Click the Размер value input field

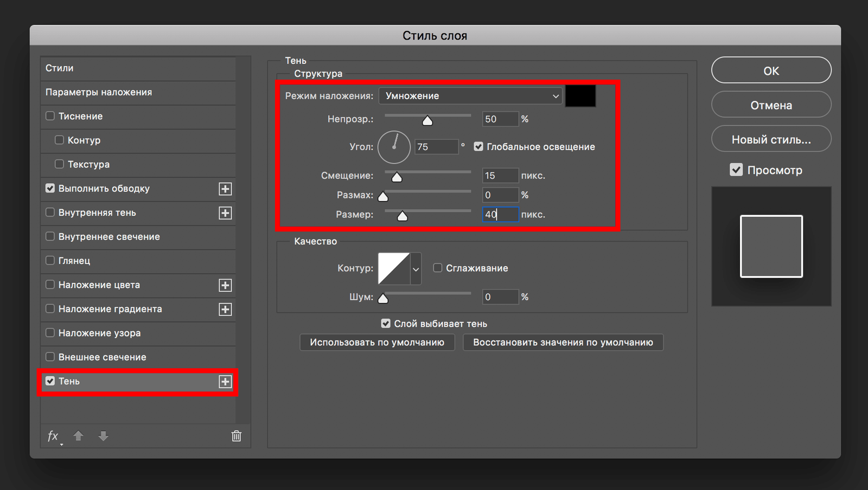pyautogui.click(x=500, y=215)
